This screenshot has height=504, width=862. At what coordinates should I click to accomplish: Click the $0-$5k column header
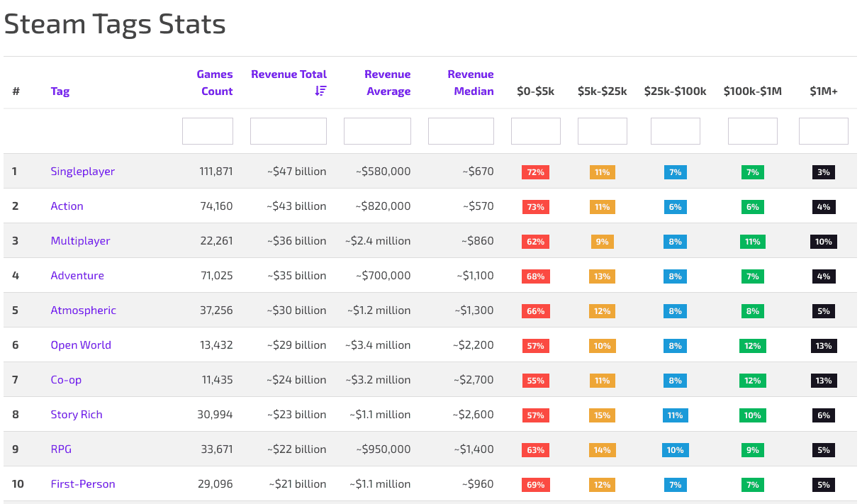click(x=536, y=91)
